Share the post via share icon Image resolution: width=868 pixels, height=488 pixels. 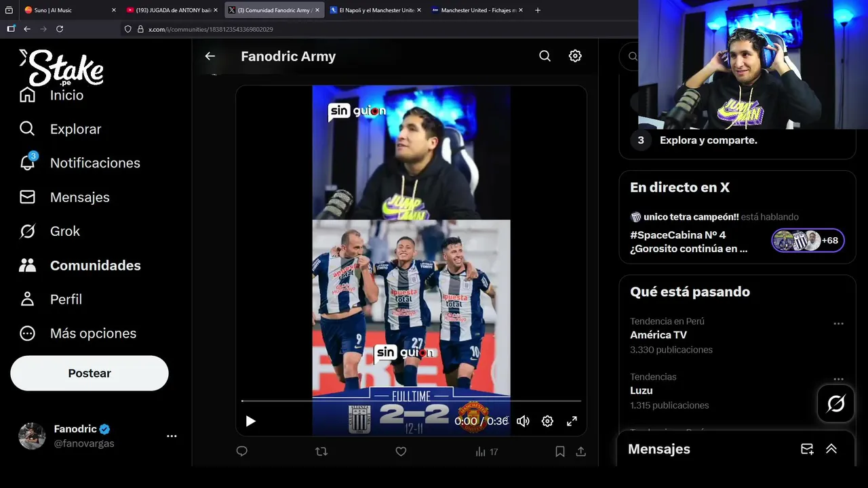point(581,451)
